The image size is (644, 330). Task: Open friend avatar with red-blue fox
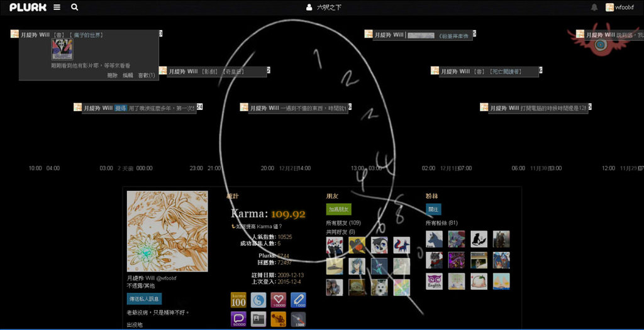pos(402,245)
